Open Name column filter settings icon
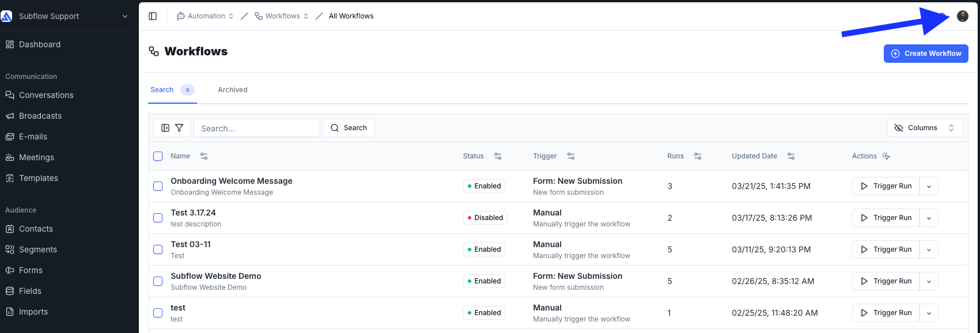980x333 pixels. point(204,156)
